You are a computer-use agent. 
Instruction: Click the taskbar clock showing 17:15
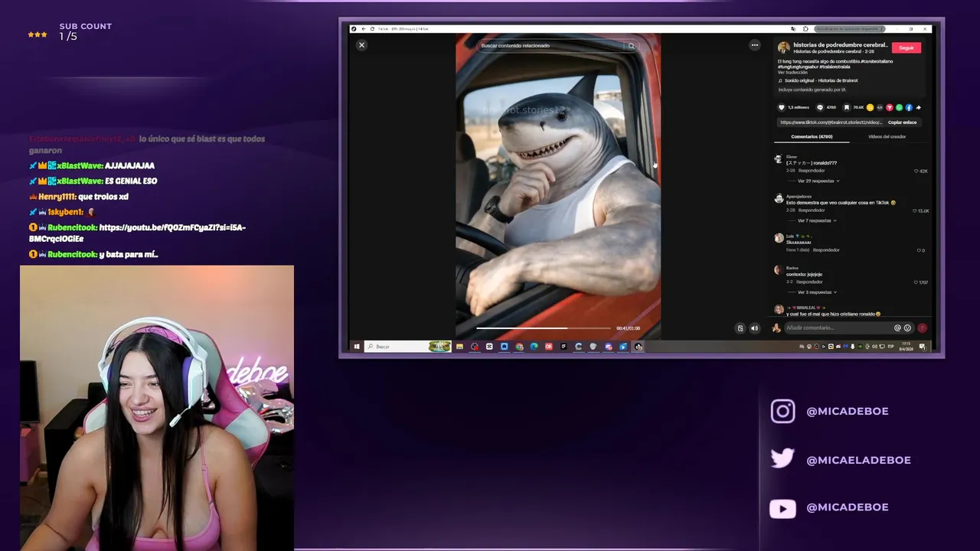[x=906, y=347]
